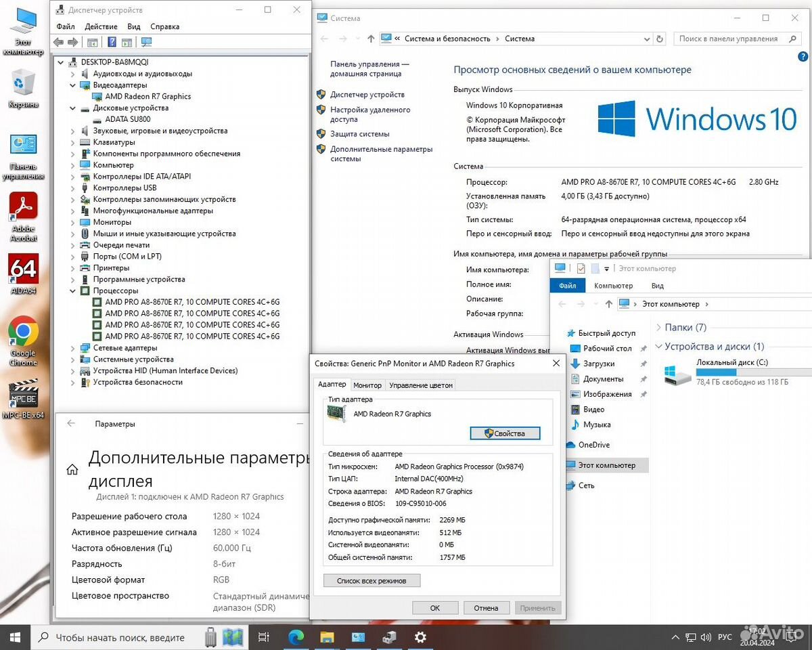Image resolution: width=812 pixels, height=650 pixels.
Task: Open Диспетчер устройств link in System window
Action: [x=367, y=95]
